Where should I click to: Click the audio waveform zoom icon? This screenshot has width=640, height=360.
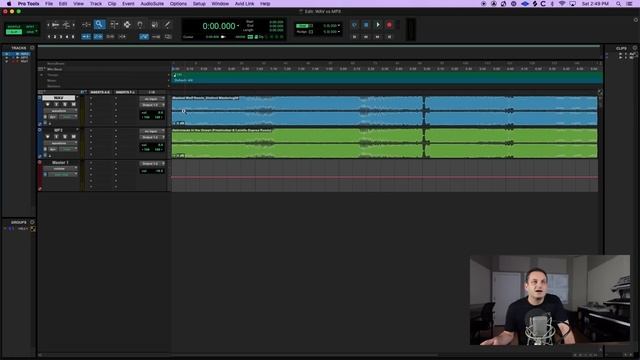click(56, 25)
